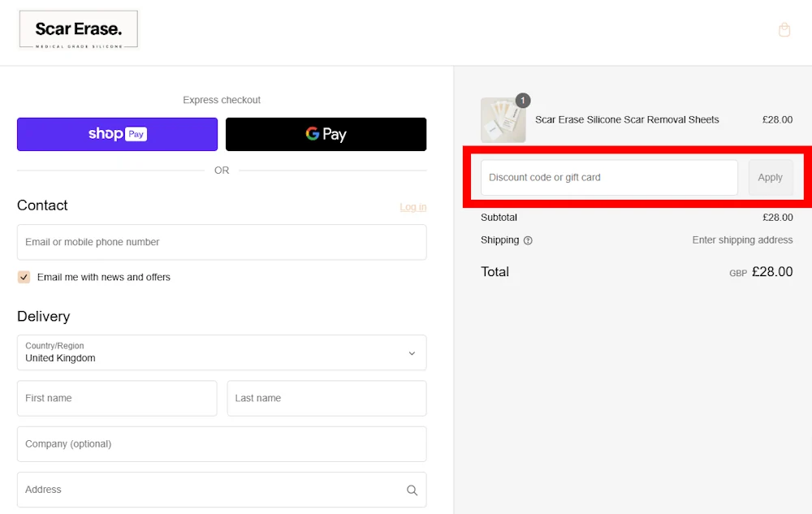Click the Scar Erase logo
812x514 pixels.
point(79,30)
